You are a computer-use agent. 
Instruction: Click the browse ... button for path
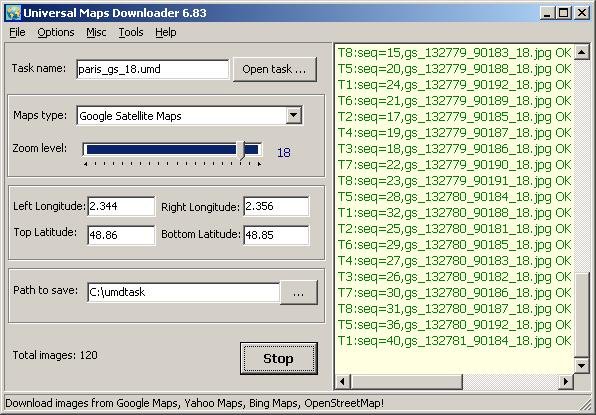[x=298, y=293]
